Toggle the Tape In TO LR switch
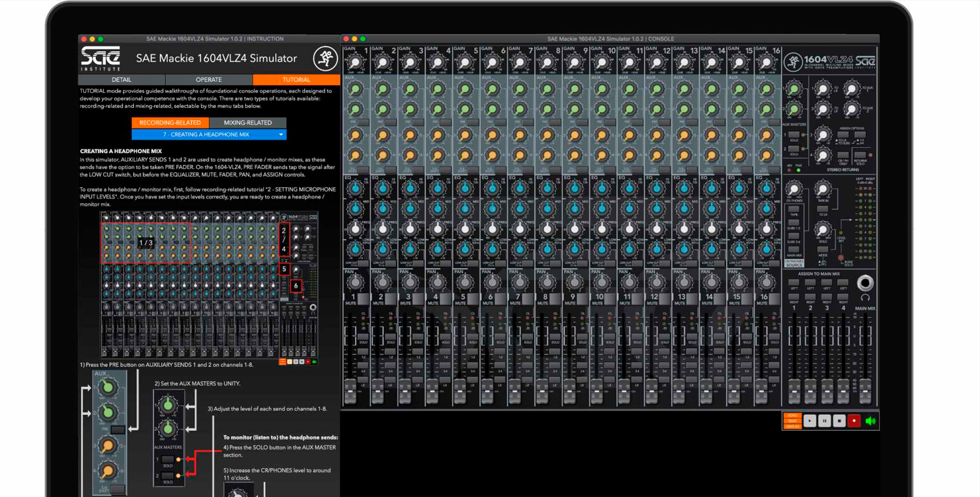Viewport: 980px width, 497px height. (x=823, y=209)
